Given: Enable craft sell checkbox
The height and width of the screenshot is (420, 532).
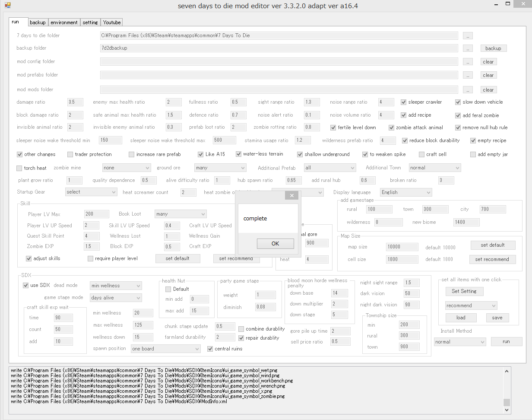Looking at the screenshot, I should tap(421, 155).
